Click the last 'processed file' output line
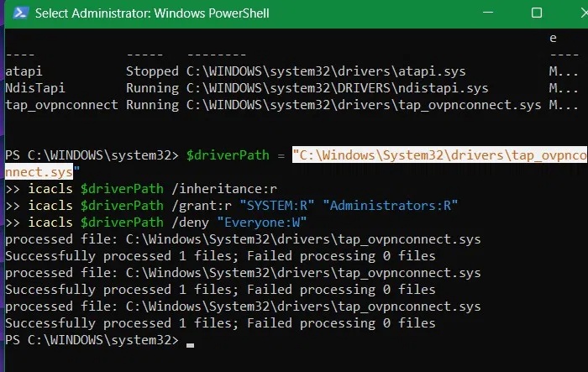Image resolution: width=588 pixels, height=372 pixels. point(243,306)
